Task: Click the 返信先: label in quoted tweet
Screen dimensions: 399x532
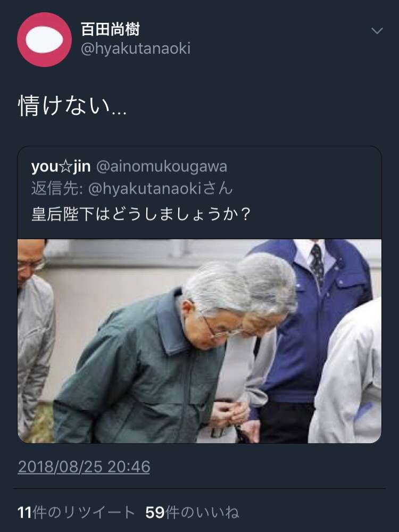Action: coord(57,189)
